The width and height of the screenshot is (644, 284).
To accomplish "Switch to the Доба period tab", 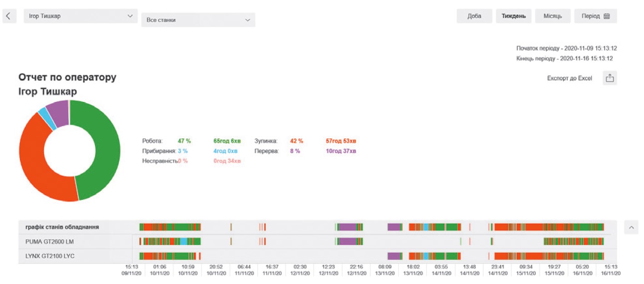I will coord(474,16).
